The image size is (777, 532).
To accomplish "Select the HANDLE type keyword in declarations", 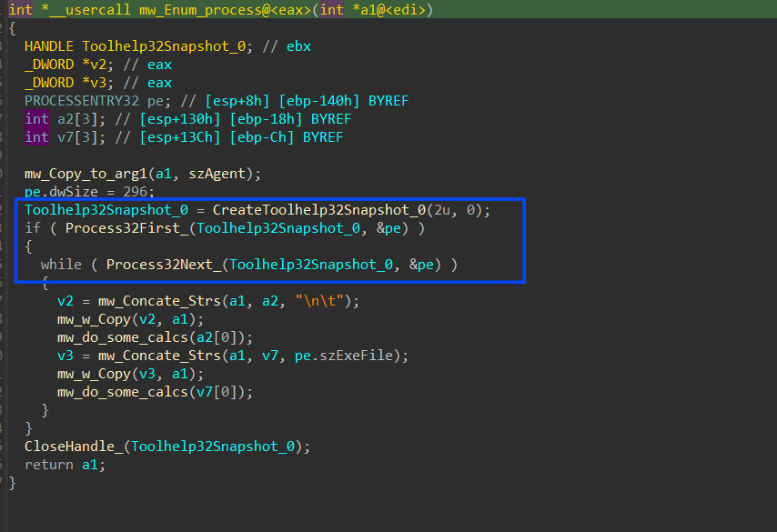I will pos(49,46).
